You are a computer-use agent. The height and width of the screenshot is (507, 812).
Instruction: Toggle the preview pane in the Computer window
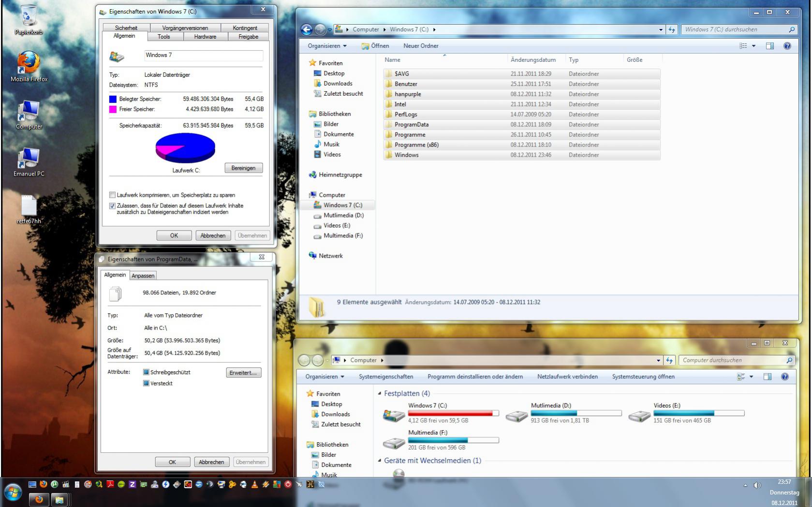(768, 377)
